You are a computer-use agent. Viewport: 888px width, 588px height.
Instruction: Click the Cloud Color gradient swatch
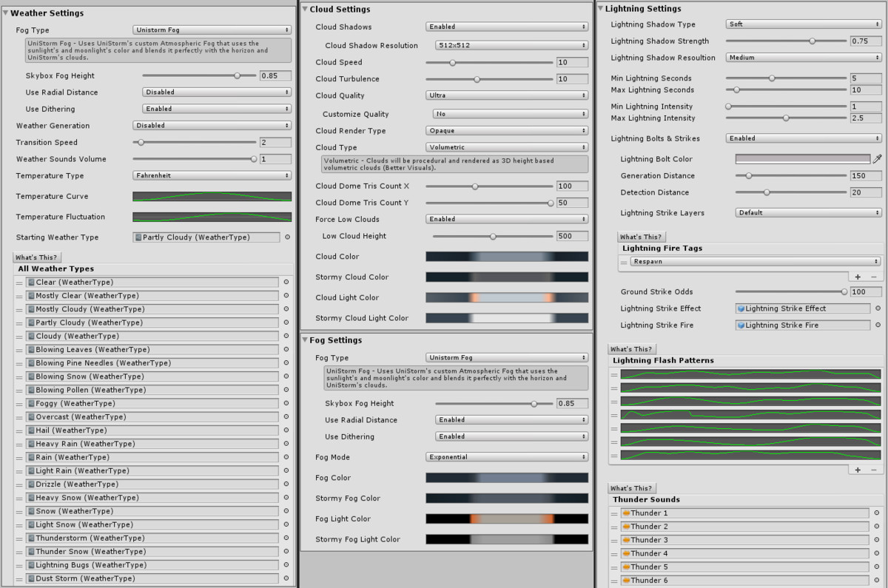tap(507, 257)
